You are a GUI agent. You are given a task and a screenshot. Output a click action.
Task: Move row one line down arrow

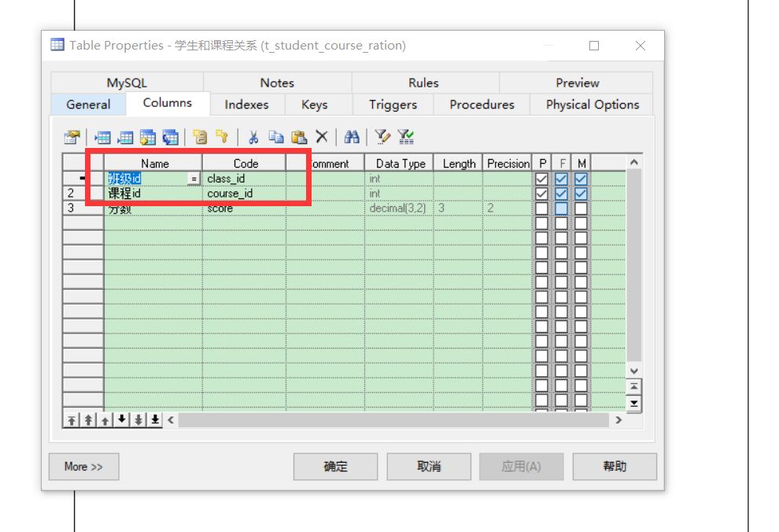pos(122,419)
